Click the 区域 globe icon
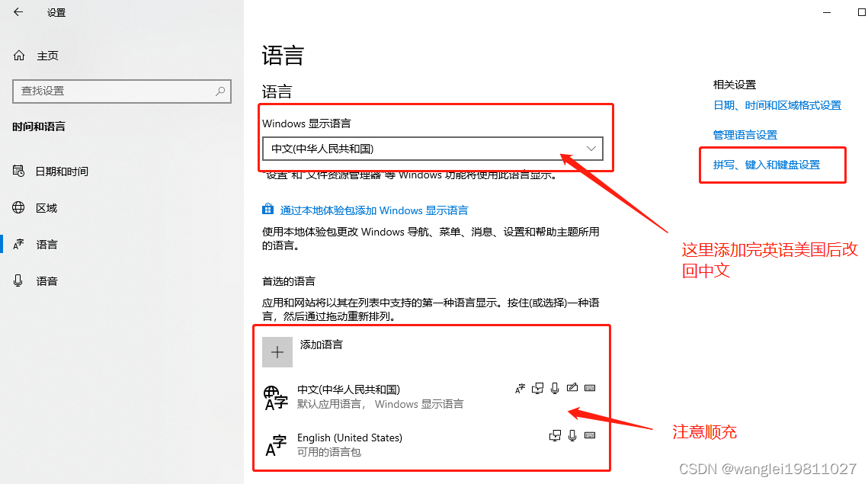Image resolution: width=868 pixels, height=484 pixels. [18, 207]
